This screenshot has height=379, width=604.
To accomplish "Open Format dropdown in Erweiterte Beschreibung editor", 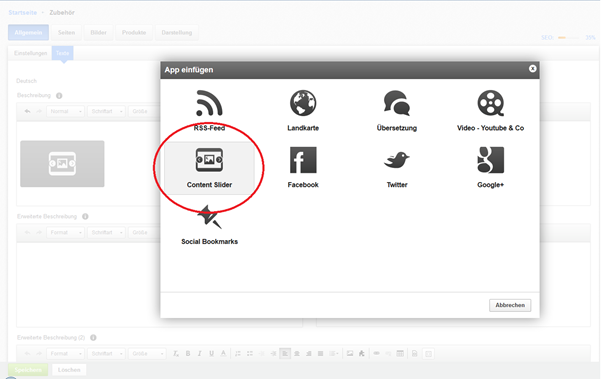I will pyautogui.click(x=65, y=233).
